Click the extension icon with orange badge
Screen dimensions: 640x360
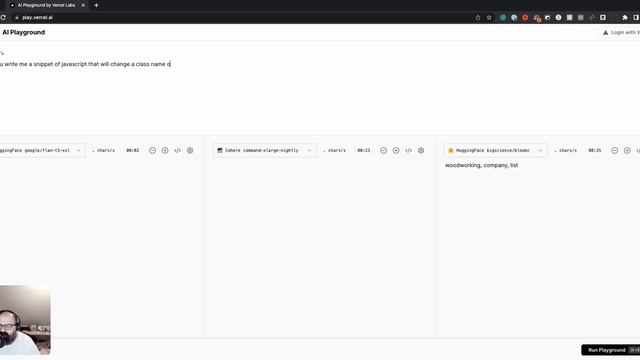537,18
